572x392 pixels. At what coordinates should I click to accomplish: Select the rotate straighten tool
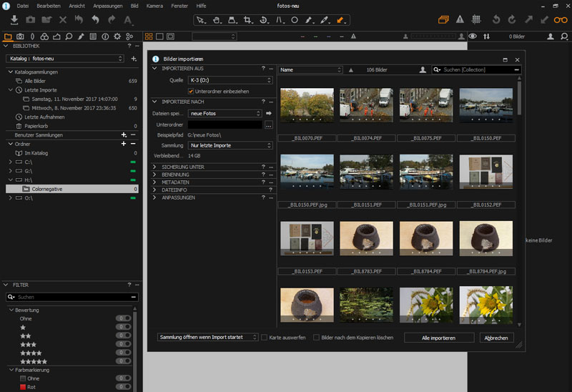coord(264,20)
